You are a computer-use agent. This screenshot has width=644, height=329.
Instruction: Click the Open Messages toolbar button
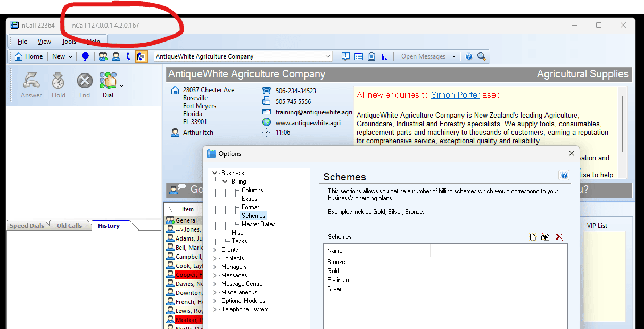(x=423, y=56)
